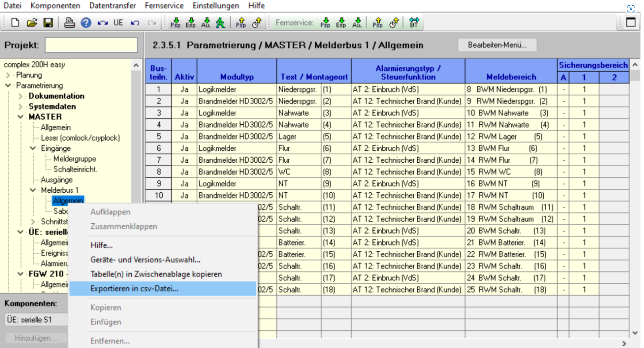This screenshot has height=348, width=644.
Task: Click table cell '13 BWM Flur (6)'
Action: 511,148
